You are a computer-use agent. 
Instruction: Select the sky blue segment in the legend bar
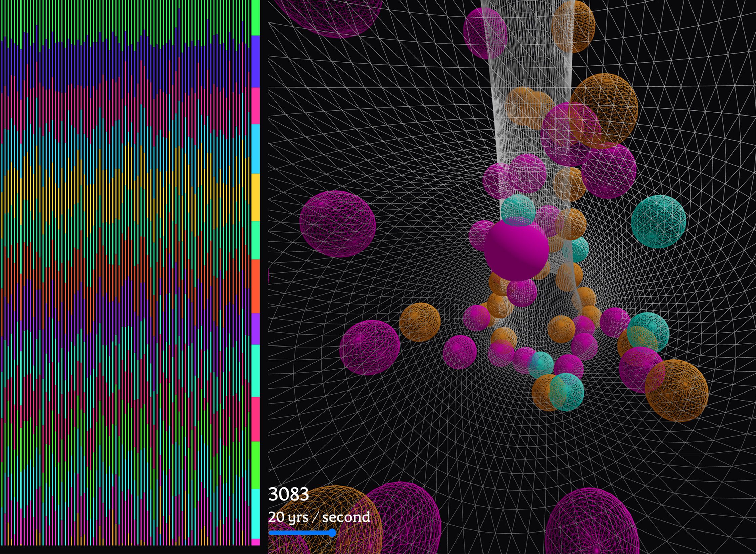tap(256, 149)
